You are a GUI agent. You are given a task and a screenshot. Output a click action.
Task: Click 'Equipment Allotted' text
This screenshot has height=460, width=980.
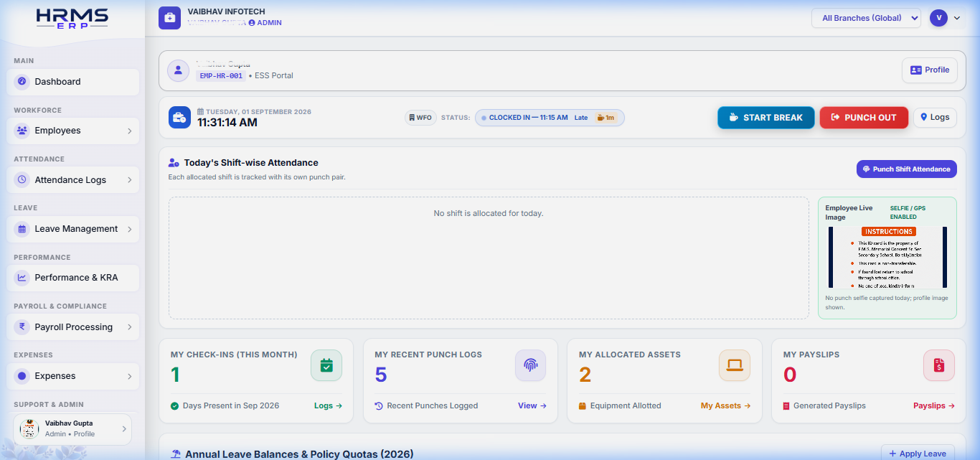[x=626, y=406]
